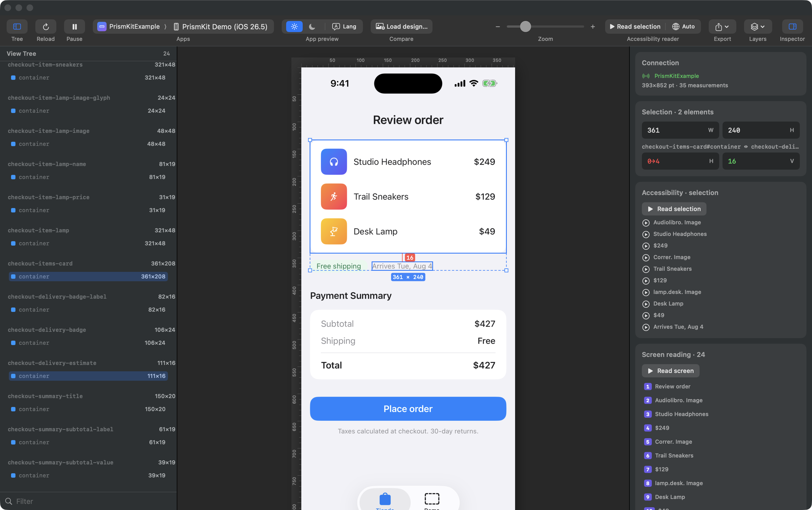
Task: Switch app preview to dark mode
Action: pos(312,26)
